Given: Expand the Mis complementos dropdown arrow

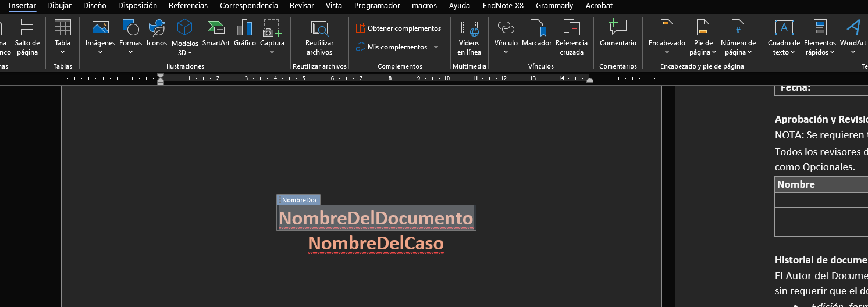Looking at the screenshot, I should click(x=436, y=47).
